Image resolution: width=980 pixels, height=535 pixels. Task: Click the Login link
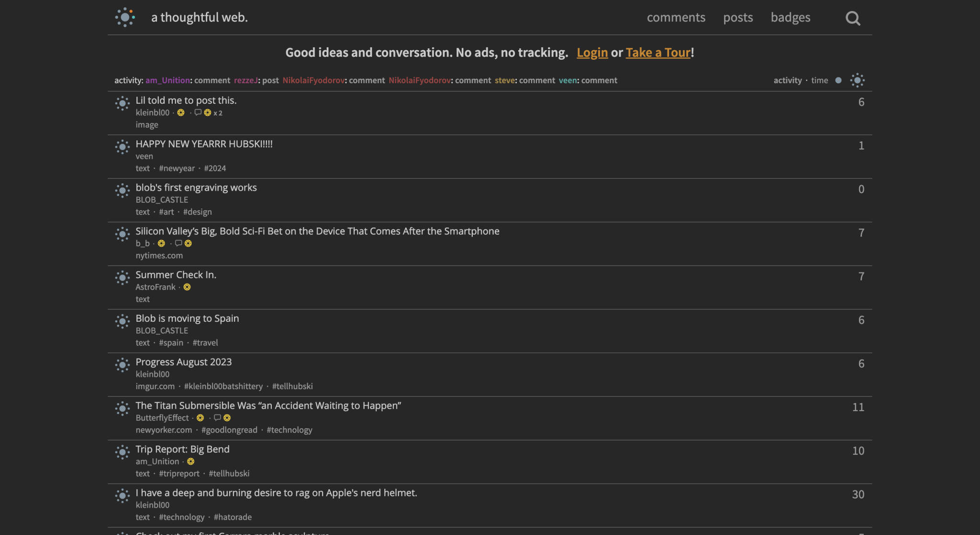coord(592,53)
